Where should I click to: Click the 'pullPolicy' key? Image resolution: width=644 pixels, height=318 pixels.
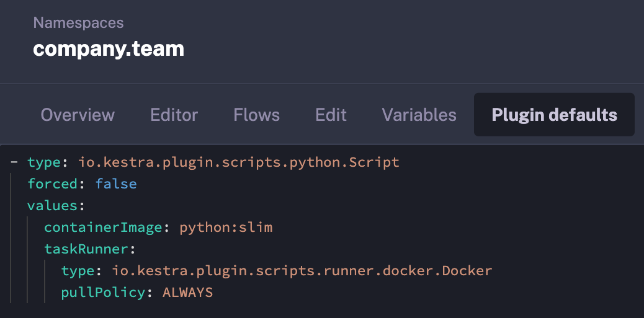pyautogui.click(x=103, y=293)
